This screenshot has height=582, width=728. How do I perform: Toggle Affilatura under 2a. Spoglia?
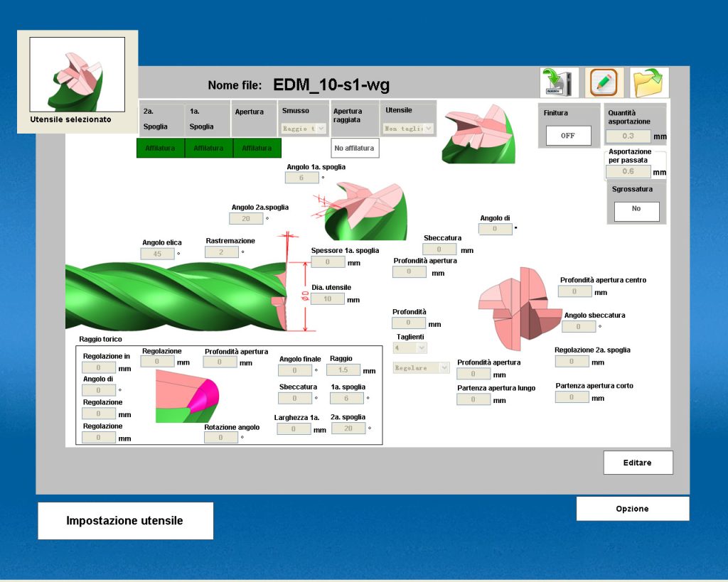160,148
